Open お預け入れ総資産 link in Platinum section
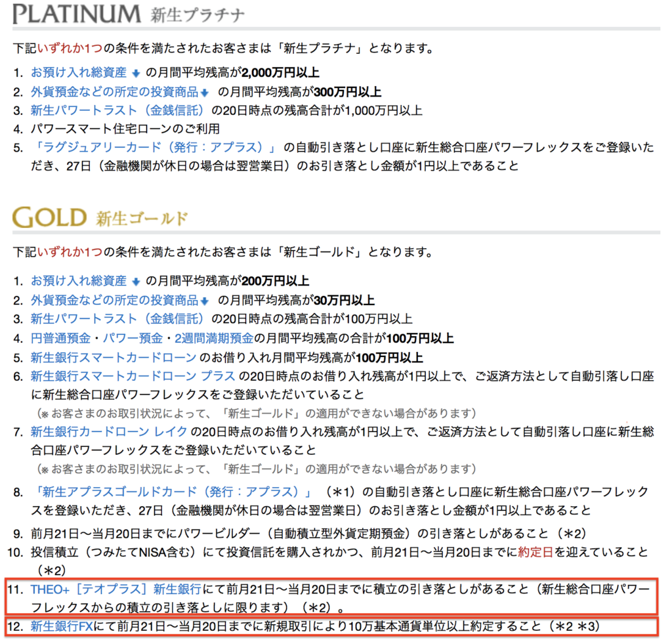This screenshot has height=640, width=672. tap(79, 73)
